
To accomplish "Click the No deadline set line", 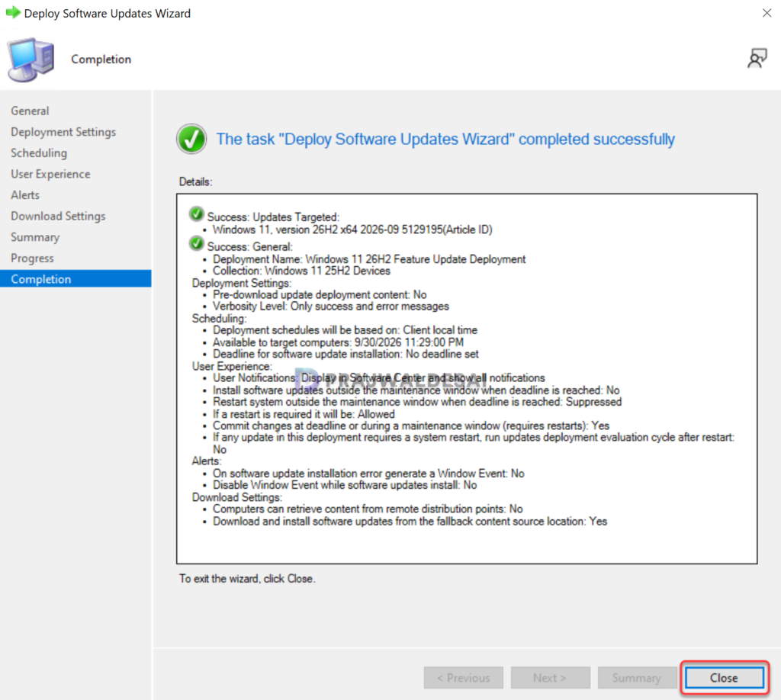I will [346, 354].
